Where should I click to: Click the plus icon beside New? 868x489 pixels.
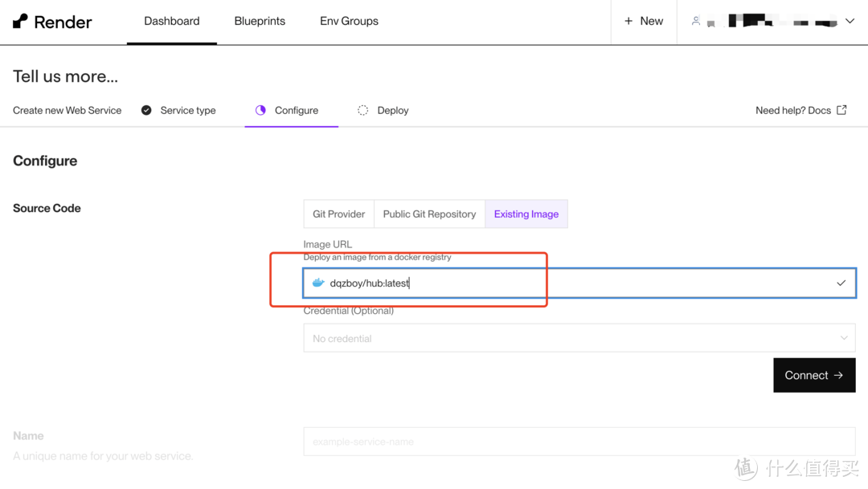click(628, 22)
